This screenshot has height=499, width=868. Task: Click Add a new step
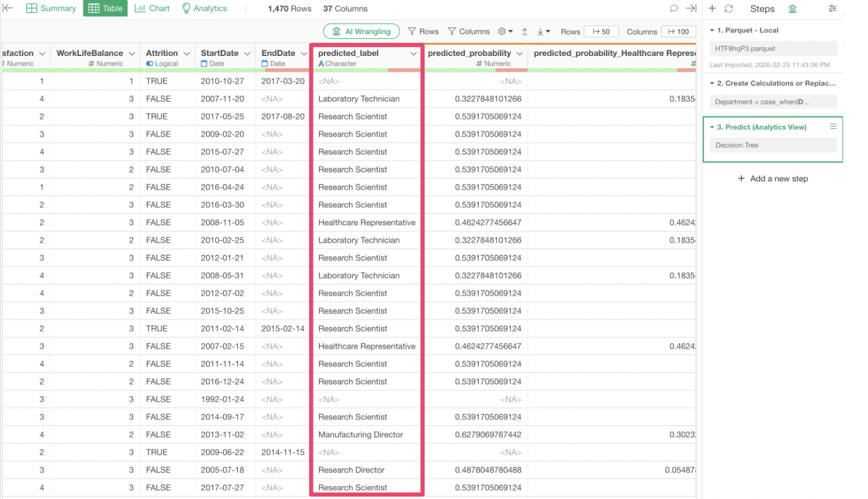pos(773,179)
